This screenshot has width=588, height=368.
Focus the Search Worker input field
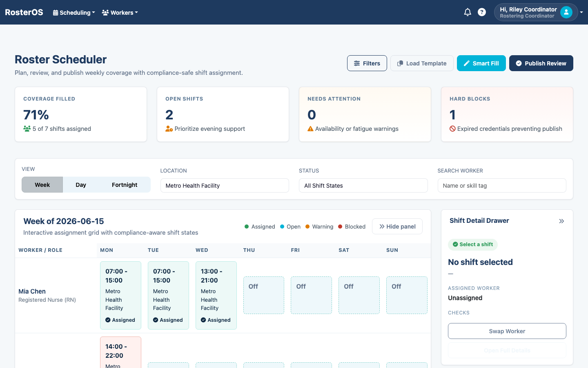(502, 186)
